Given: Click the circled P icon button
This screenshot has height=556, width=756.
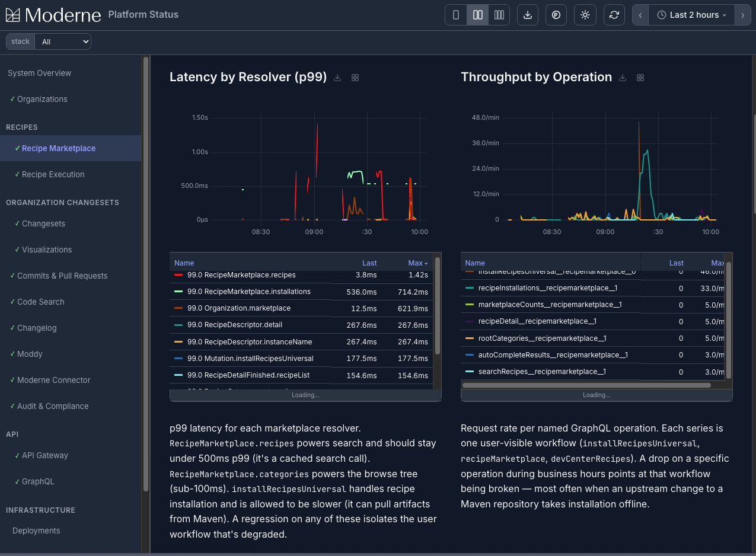Looking at the screenshot, I should point(556,15).
